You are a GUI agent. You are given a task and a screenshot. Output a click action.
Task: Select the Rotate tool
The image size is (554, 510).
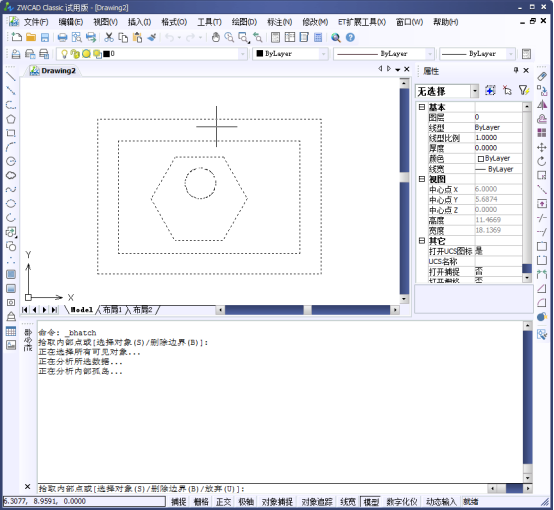point(542,161)
